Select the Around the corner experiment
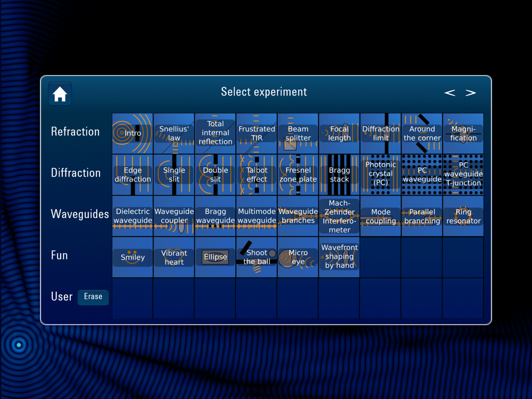Viewport: 532px width, 399px height. (x=422, y=134)
